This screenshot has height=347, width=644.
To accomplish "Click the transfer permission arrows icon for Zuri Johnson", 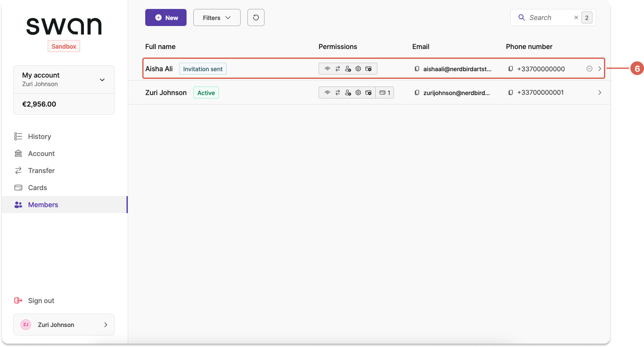I will pos(337,93).
